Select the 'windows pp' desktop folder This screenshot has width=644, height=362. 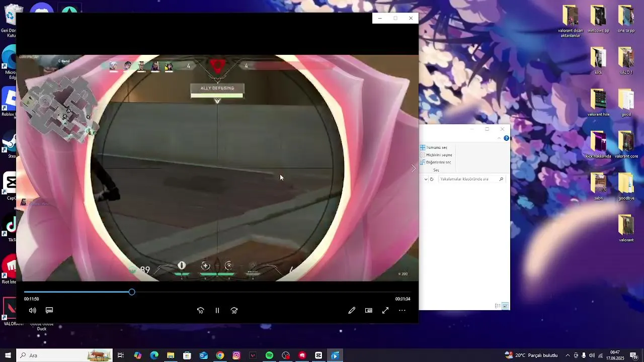tap(598, 19)
